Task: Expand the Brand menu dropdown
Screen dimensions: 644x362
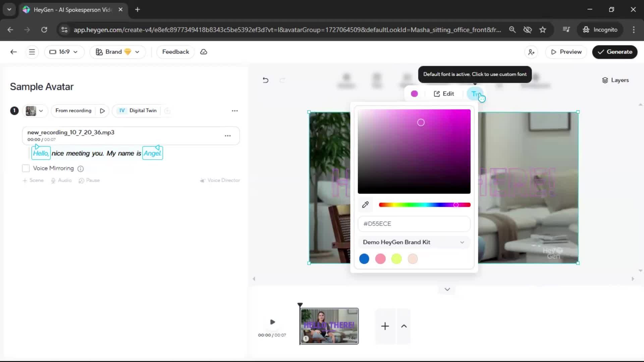Action: pyautogui.click(x=117, y=52)
